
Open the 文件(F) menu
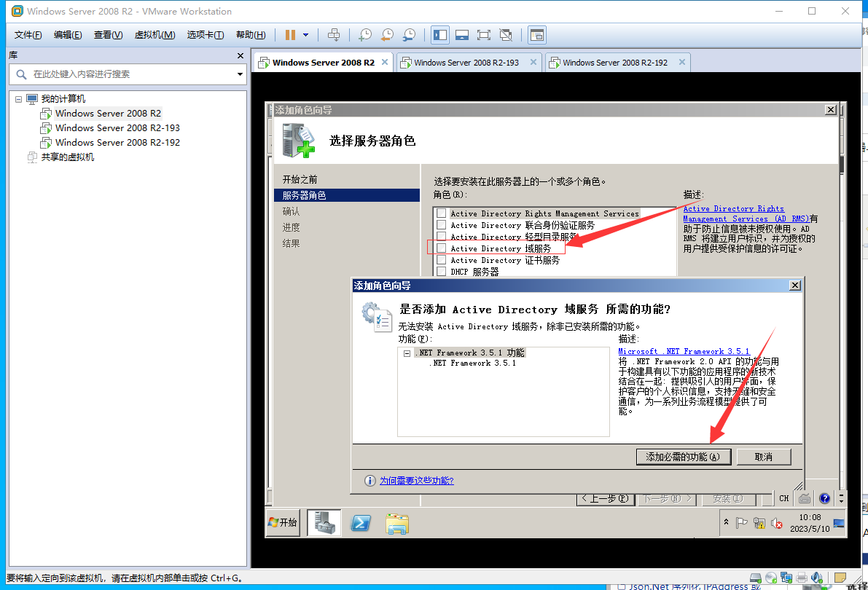[28, 35]
